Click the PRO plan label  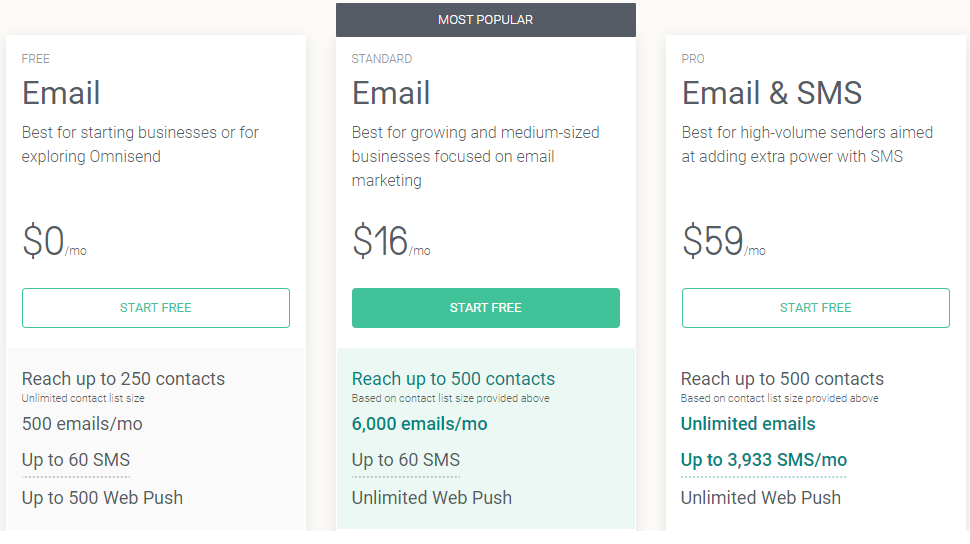(693, 59)
